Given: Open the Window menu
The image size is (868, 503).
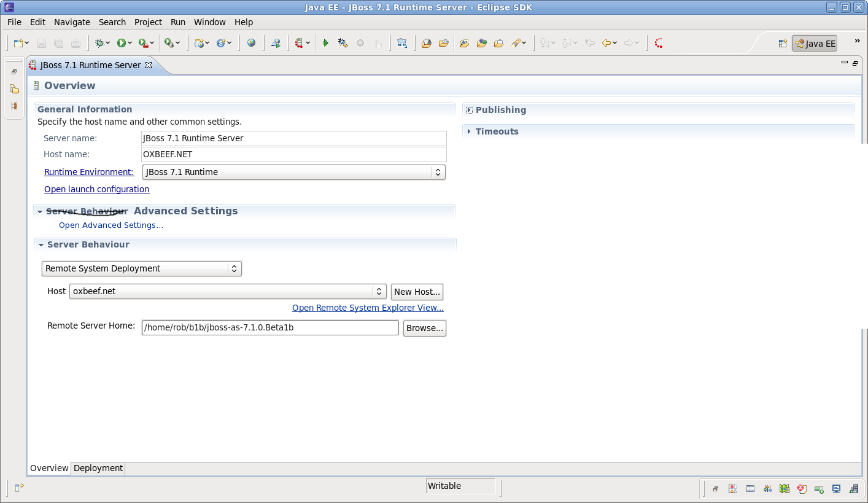Looking at the screenshot, I should click(210, 22).
